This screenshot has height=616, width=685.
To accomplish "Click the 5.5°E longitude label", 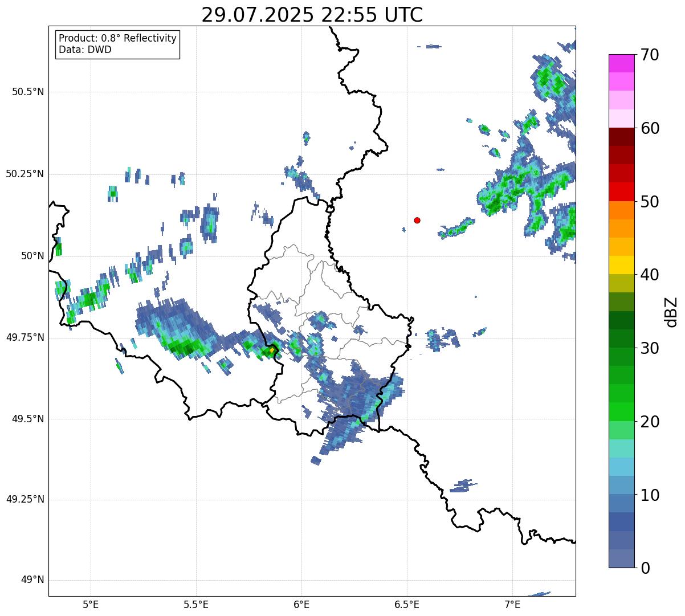I will tap(196, 604).
